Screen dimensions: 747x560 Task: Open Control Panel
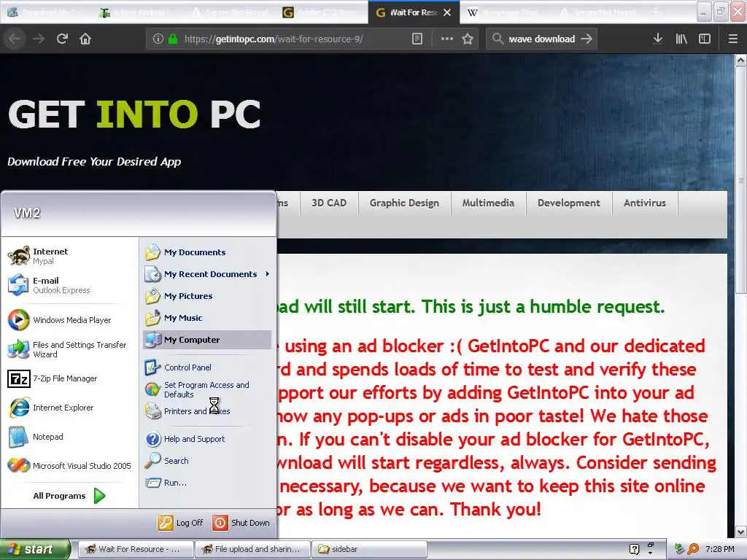click(207, 367)
